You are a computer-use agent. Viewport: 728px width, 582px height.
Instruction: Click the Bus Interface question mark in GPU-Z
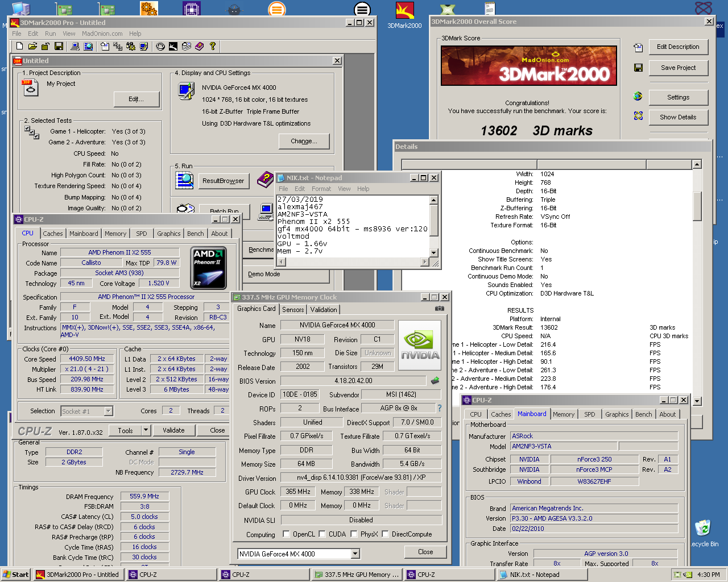439,408
